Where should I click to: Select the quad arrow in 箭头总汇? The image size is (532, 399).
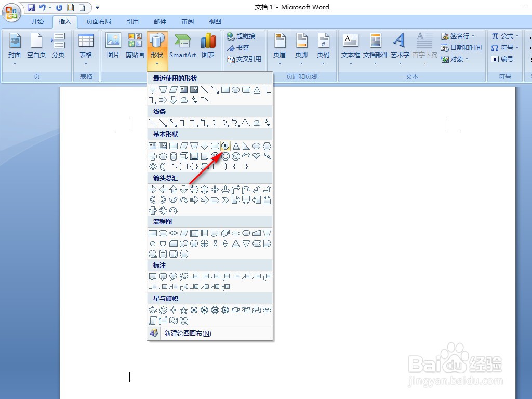215,189
